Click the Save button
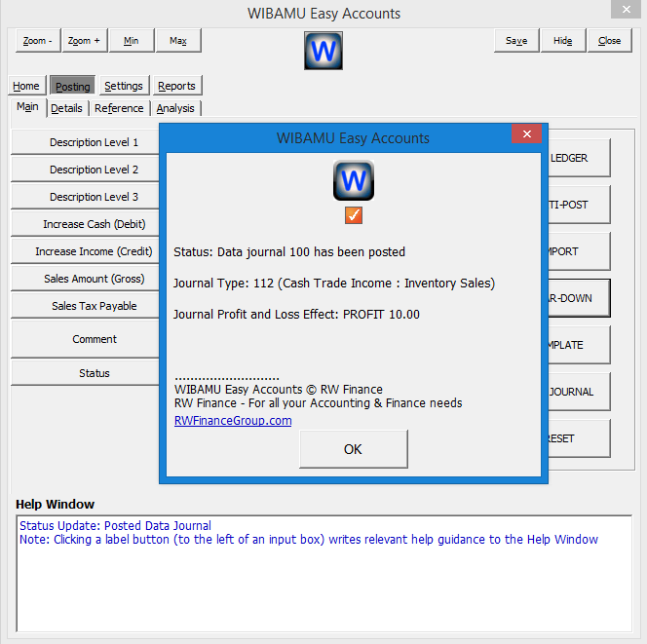This screenshot has width=647, height=644. pos(516,41)
